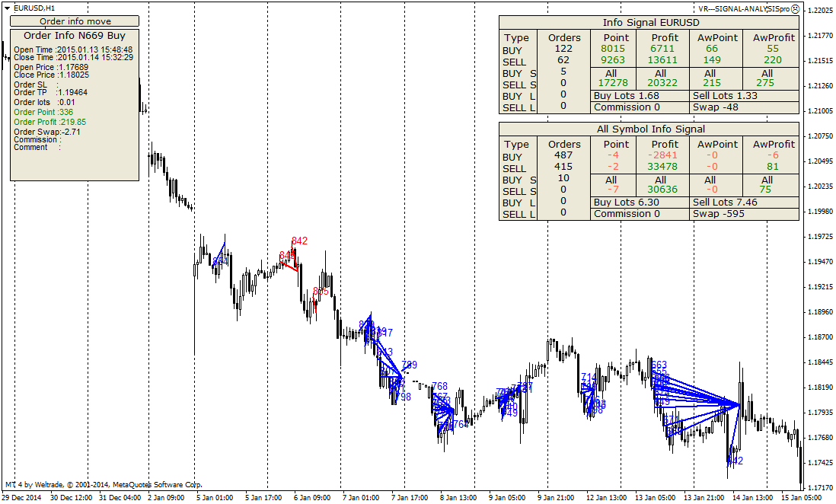Click price level 1.17170 on the price axis
The width and height of the screenshot is (836, 504).
(x=821, y=487)
